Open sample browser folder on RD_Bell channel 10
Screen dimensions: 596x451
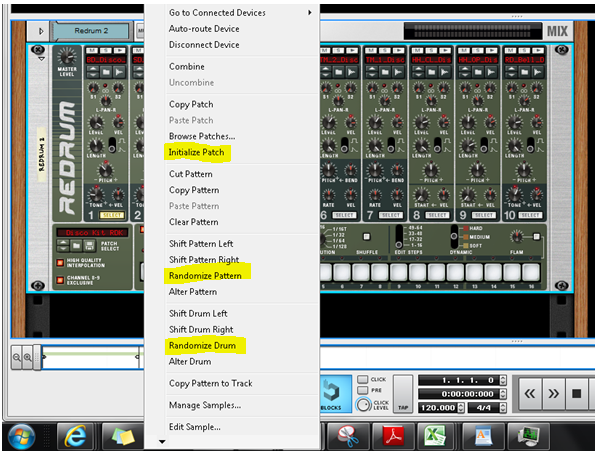[x=524, y=72]
